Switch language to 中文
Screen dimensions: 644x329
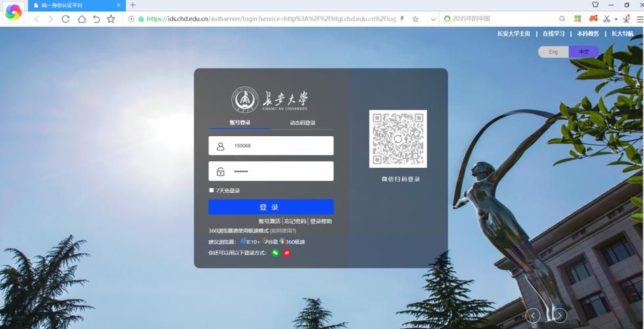(584, 52)
